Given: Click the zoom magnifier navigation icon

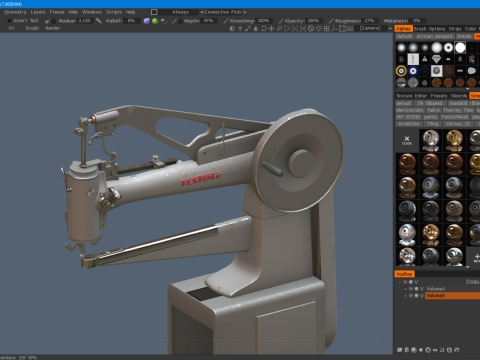Looking at the screenshot, I should 279,29.
